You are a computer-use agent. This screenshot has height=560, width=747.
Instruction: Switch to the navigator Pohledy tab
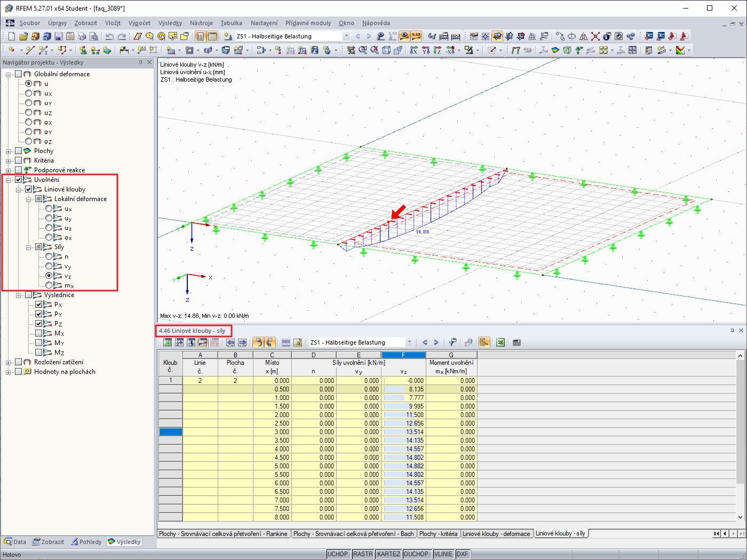coord(86,542)
